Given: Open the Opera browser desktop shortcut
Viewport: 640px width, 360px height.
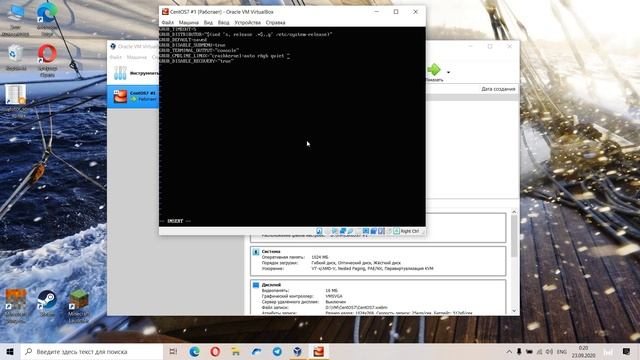Looking at the screenshot, I should click(x=47, y=60).
